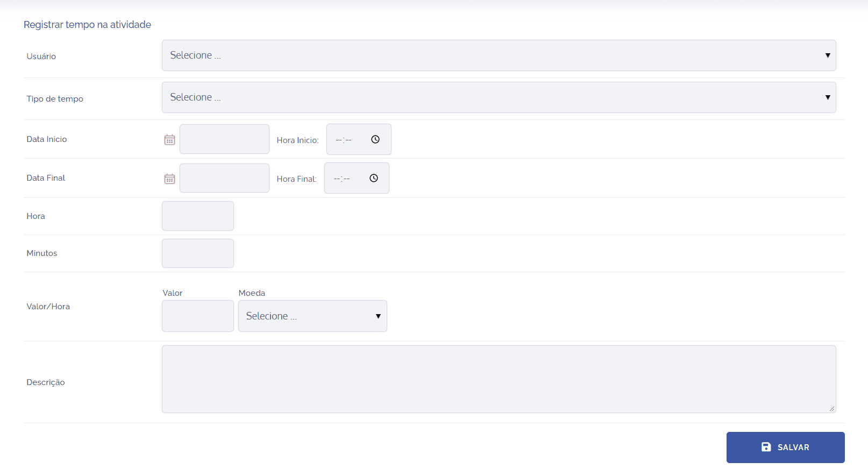Open the Moeda currency dropdown
The width and height of the screenshot is (868, 469).
point(312,316)
